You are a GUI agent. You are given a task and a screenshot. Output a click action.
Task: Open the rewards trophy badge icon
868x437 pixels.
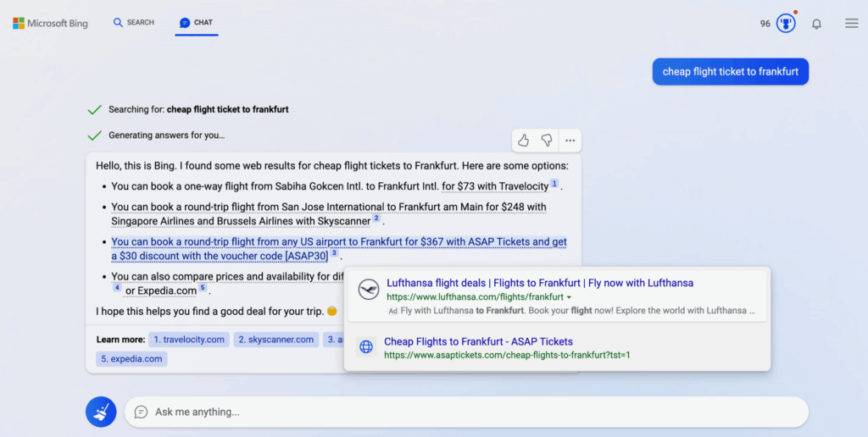pos(786,23)
